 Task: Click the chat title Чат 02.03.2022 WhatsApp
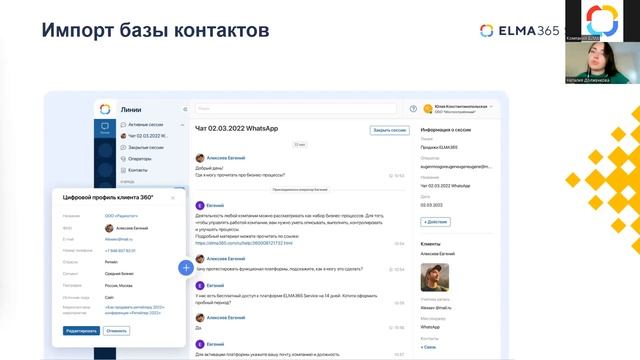click(236, 128)
